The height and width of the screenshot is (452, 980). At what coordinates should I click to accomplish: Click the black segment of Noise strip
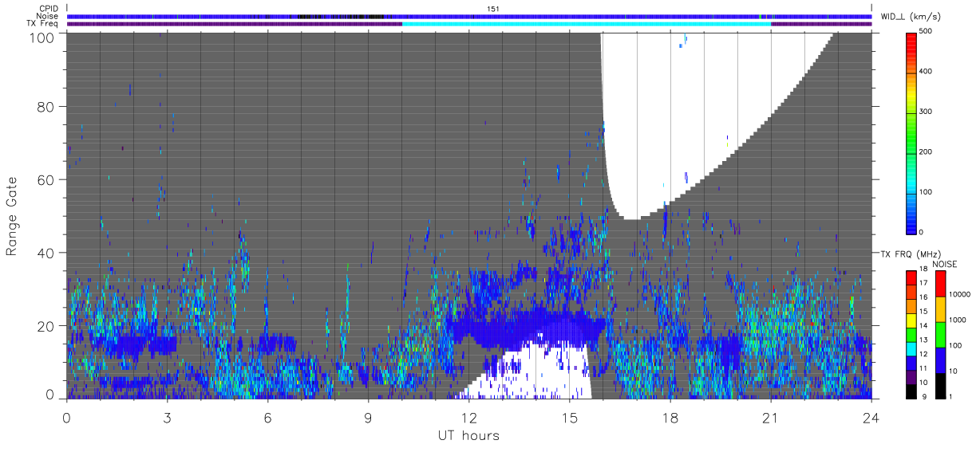point(341,16)
